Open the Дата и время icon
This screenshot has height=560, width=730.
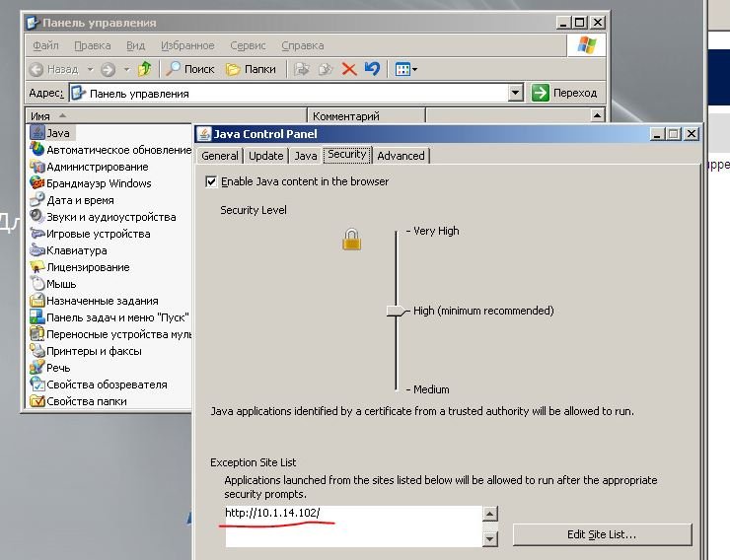point(36,199)
